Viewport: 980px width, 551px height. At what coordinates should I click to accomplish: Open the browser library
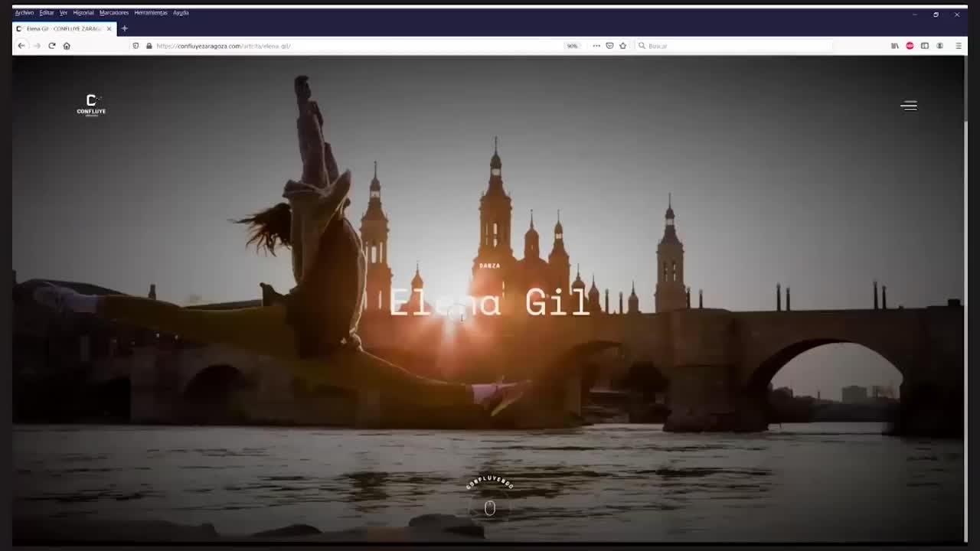coord(894,46)
